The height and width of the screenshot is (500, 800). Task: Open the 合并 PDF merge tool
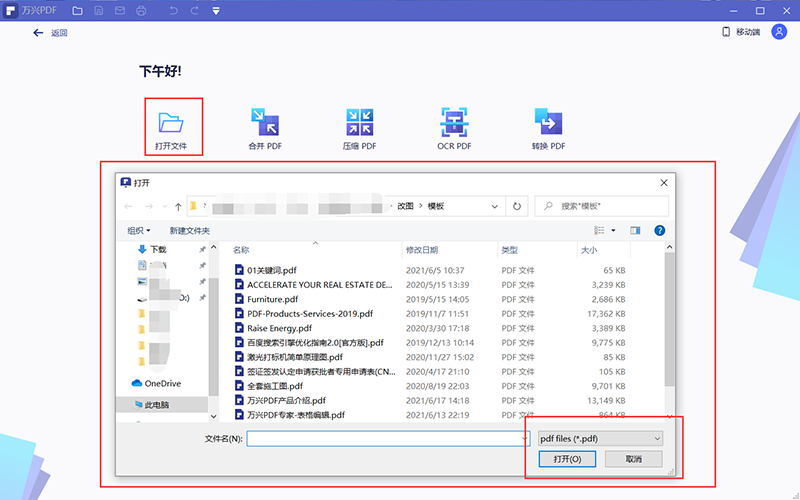tap(264, 123)
